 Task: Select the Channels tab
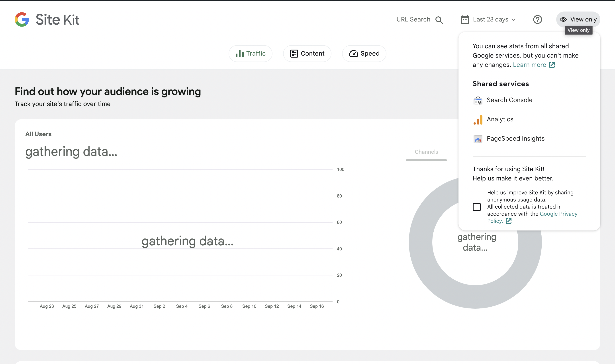pyautogui.click(x=426, y=152)
